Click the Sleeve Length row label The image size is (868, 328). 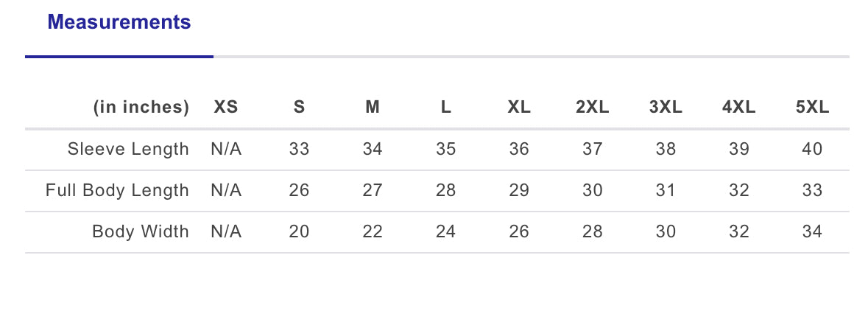128,150
